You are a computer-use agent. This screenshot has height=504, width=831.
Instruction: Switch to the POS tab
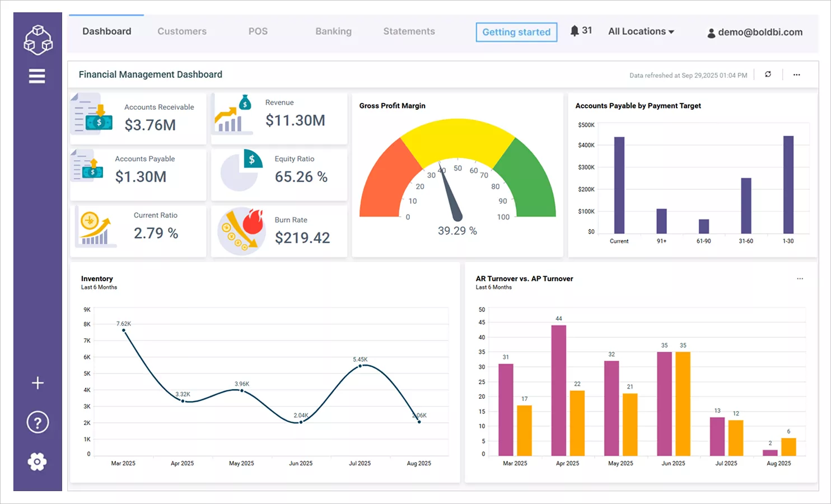pyautogui.click(x=258, y=31)
